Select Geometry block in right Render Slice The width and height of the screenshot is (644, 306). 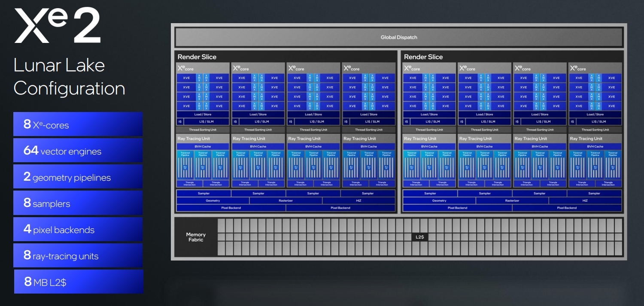(439, 200)
